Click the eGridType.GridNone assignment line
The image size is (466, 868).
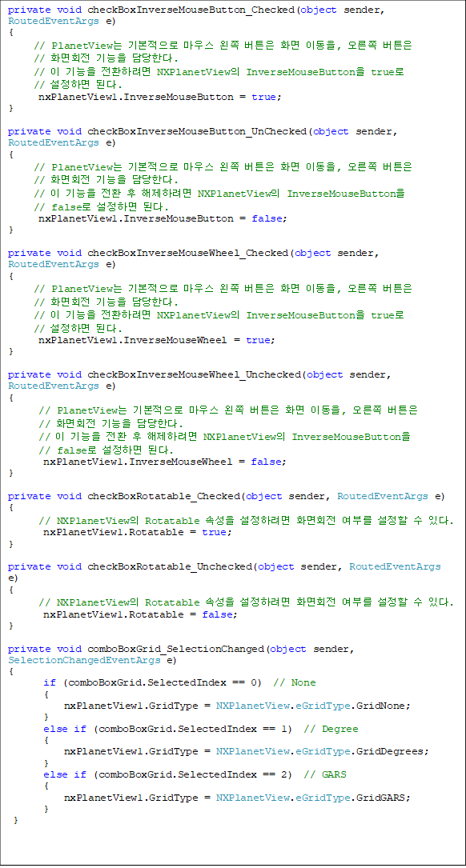[237, 706]
